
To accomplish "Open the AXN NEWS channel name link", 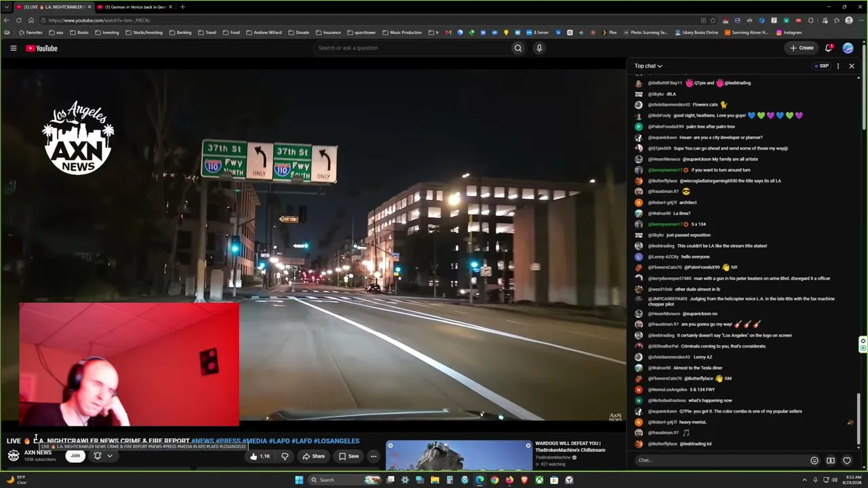I will [38, 452].
